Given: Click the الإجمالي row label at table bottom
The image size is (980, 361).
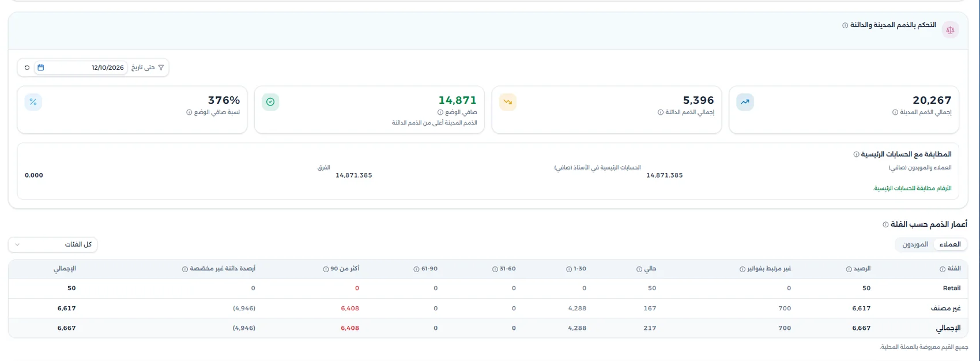Looking at the screenshot, I should [x=948, y=328].
